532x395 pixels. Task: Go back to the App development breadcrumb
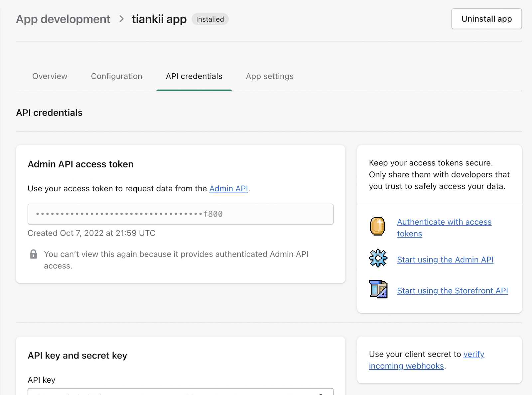click(x=63, y=19)
